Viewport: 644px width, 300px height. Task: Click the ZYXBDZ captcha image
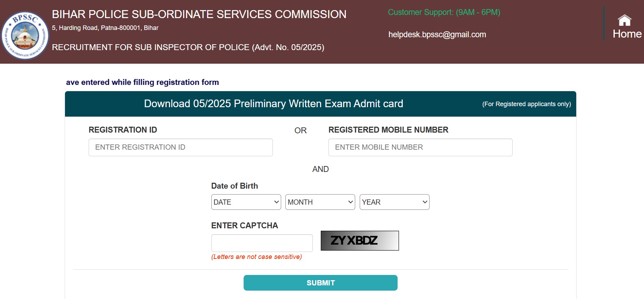click(359, 240)
